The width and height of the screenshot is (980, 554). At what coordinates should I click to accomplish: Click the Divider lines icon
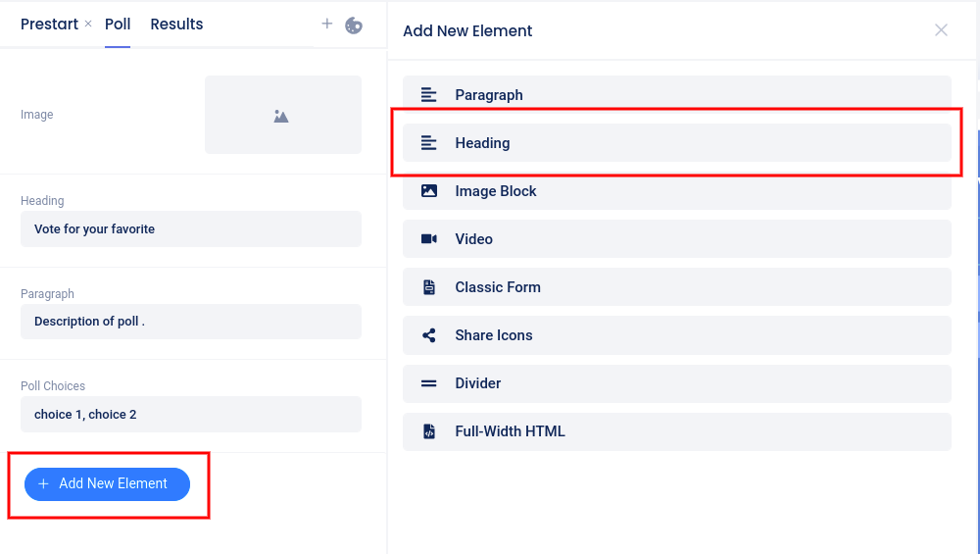428,383
